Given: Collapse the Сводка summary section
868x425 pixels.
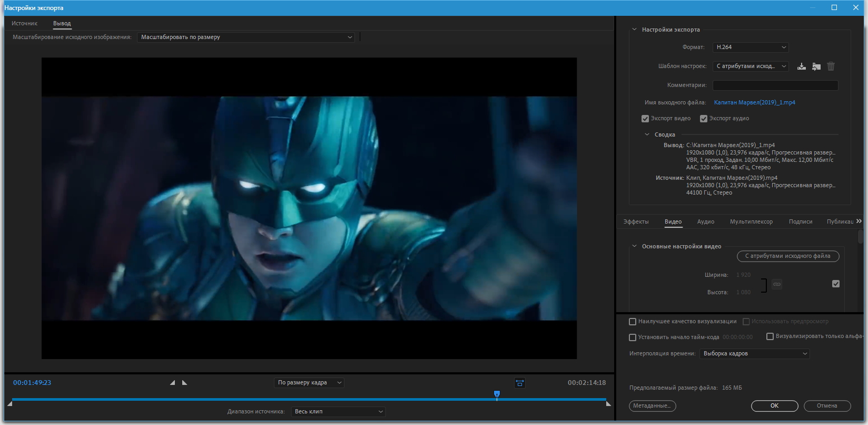Looking at the screenshot, I should 647,134.
